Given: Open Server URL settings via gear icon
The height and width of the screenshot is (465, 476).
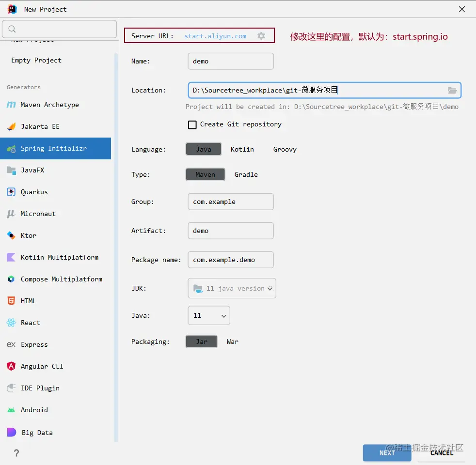Looking at the screenshot, I should point(261,35).
